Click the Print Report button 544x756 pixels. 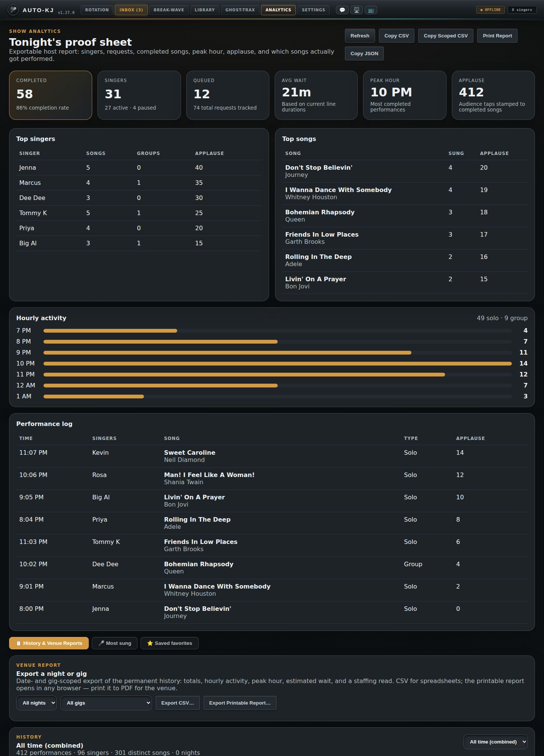(498, 36)
